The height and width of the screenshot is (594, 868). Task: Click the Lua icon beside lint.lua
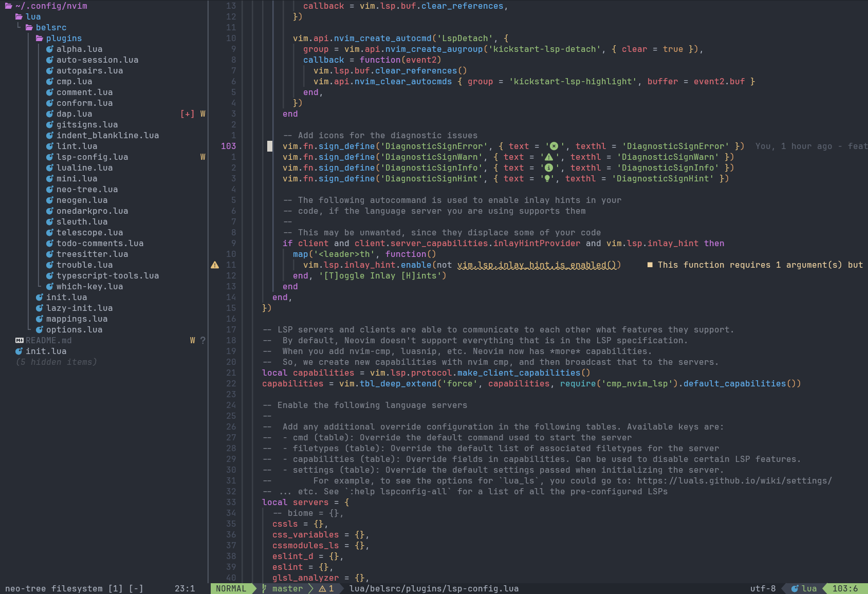50,146
